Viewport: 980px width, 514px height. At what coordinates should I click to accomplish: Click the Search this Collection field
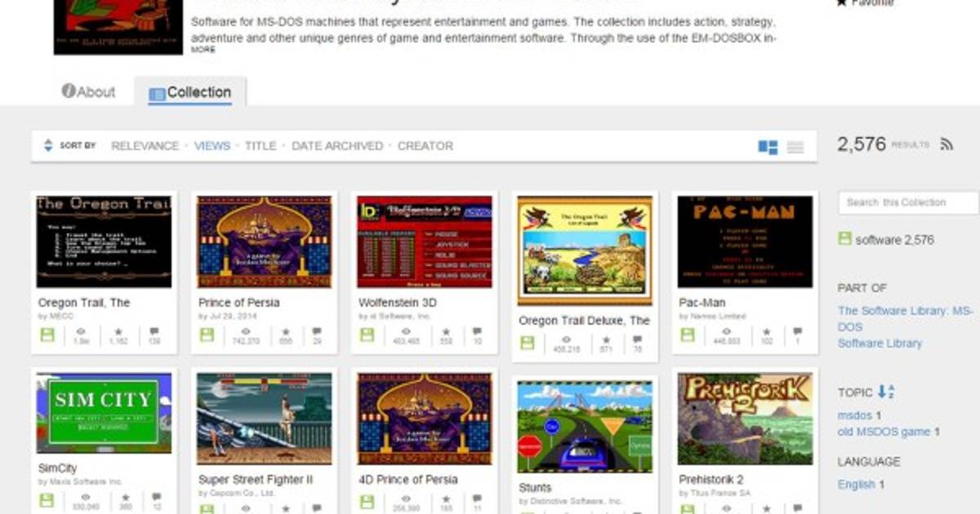click(x=906, y=202)
